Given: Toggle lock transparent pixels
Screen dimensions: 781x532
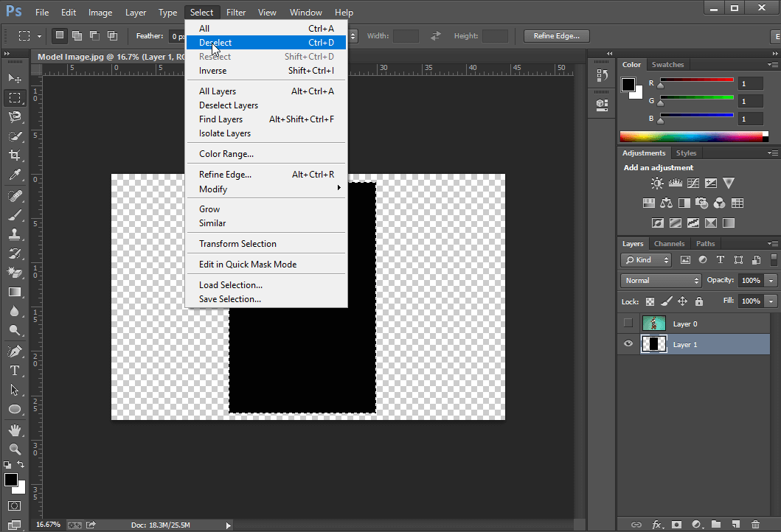Looking at the screenshot, I should (650, 301).
